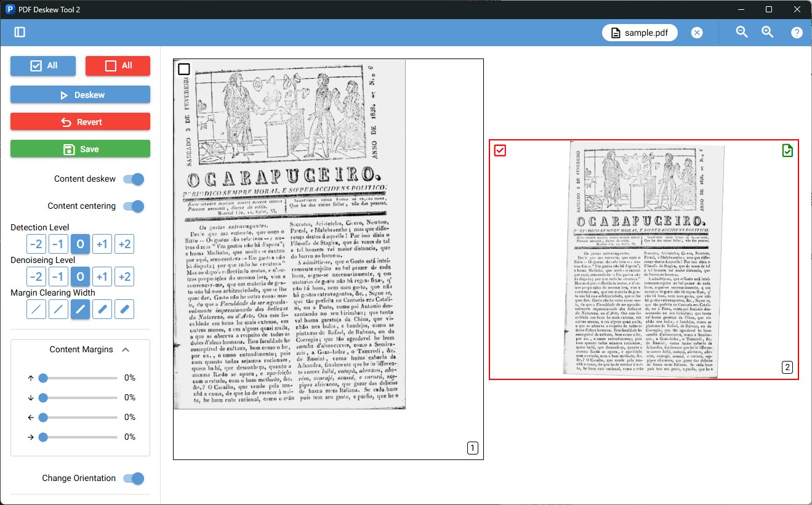Deselect all pages with the red All button
The image size is (812, 505).
point(118,66)
